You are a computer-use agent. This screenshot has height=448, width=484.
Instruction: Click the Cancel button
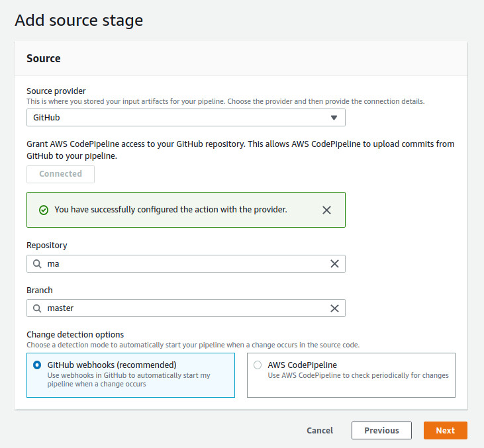(x=320, y=430)
